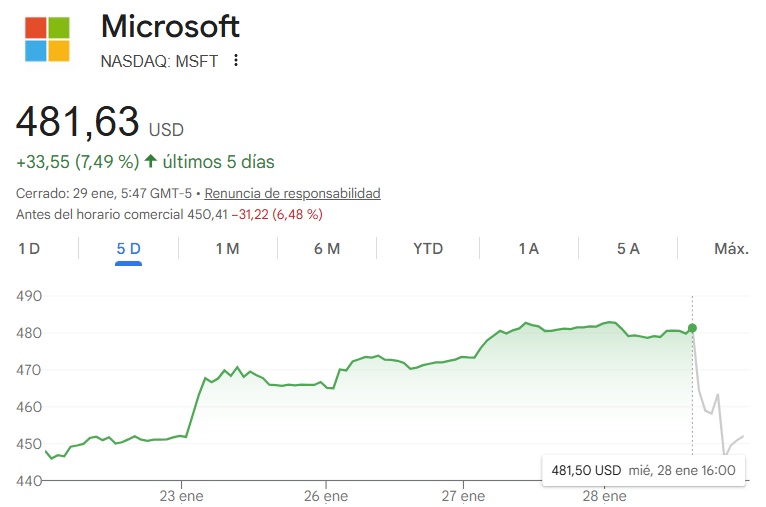
Task: Switch chart to the 6 M range
Action: [x=327, y=249]
